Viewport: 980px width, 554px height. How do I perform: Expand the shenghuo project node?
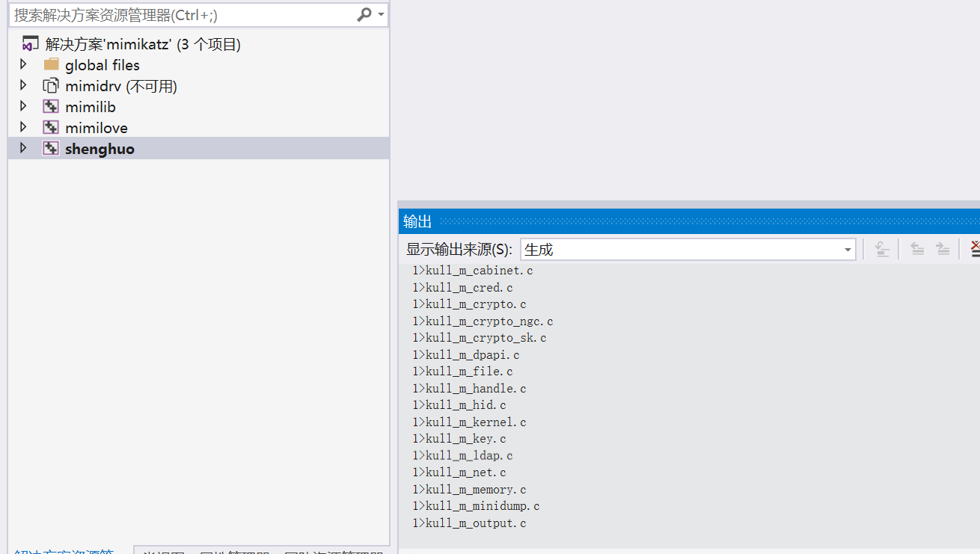click(23, 148)
